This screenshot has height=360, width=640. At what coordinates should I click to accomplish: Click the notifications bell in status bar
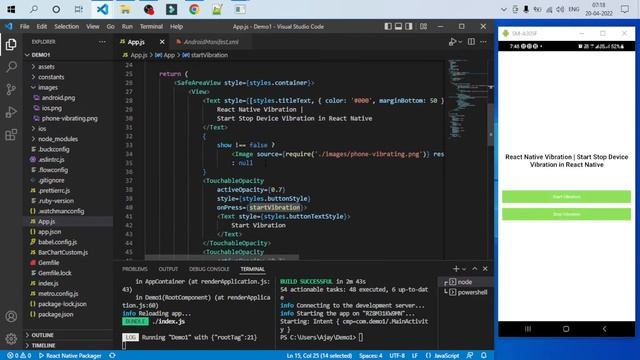[484, 356]
